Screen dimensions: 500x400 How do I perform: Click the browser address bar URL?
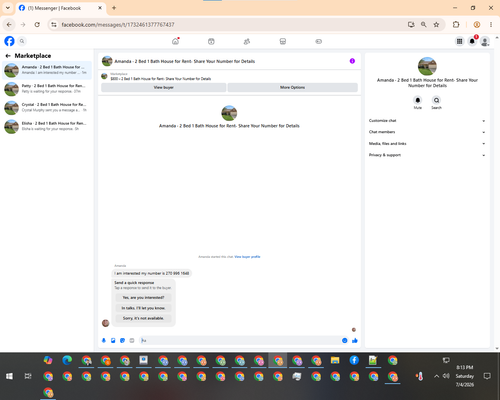pyautogui.click(x=118, y=25)
